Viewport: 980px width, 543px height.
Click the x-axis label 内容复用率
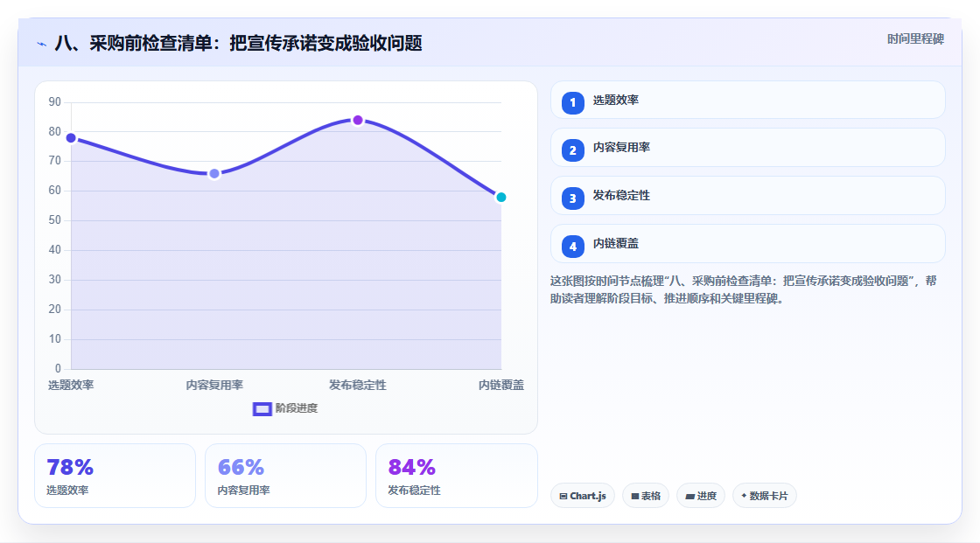click(214, 386)
